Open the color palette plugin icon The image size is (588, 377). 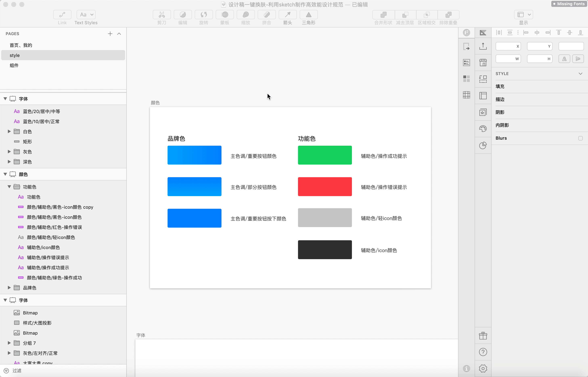tap(483, 129)
